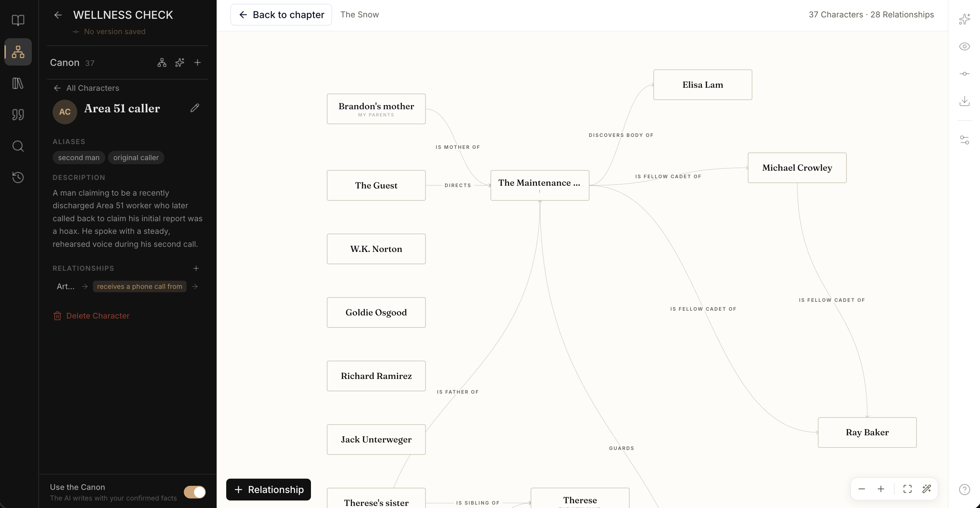Go back from Wellness Check title arrow
The width and height of the screenshot is (980, 508).
tap(58, 15)
